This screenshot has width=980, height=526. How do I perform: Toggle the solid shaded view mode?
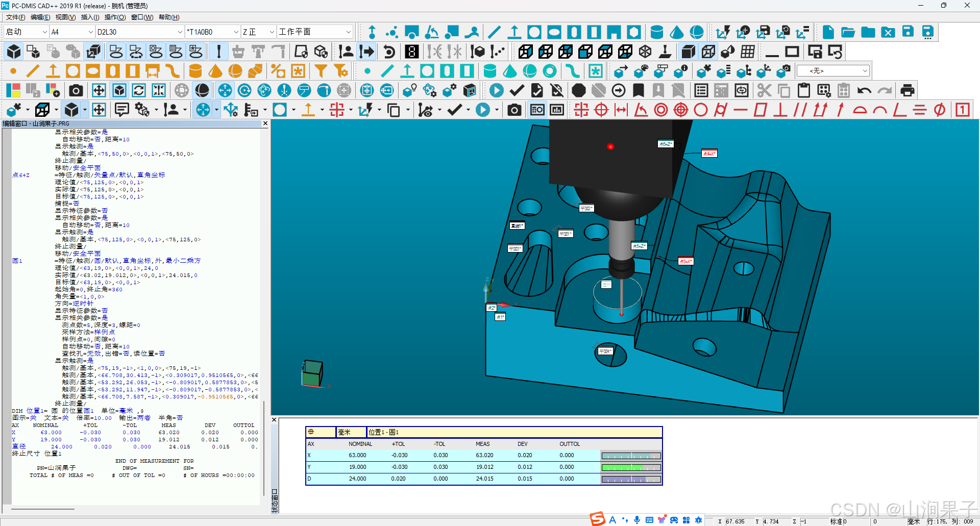[x=688, y=52]
